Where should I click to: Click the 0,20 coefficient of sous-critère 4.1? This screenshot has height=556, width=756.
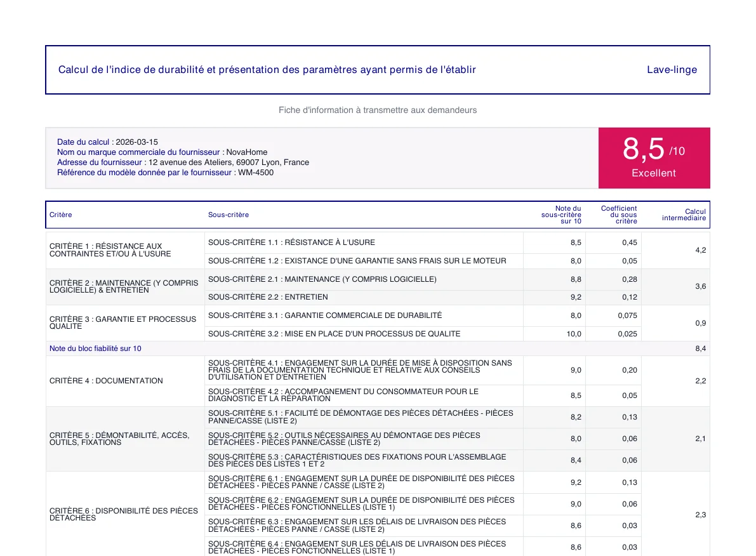pyautogui.click(x=629, y=370)
